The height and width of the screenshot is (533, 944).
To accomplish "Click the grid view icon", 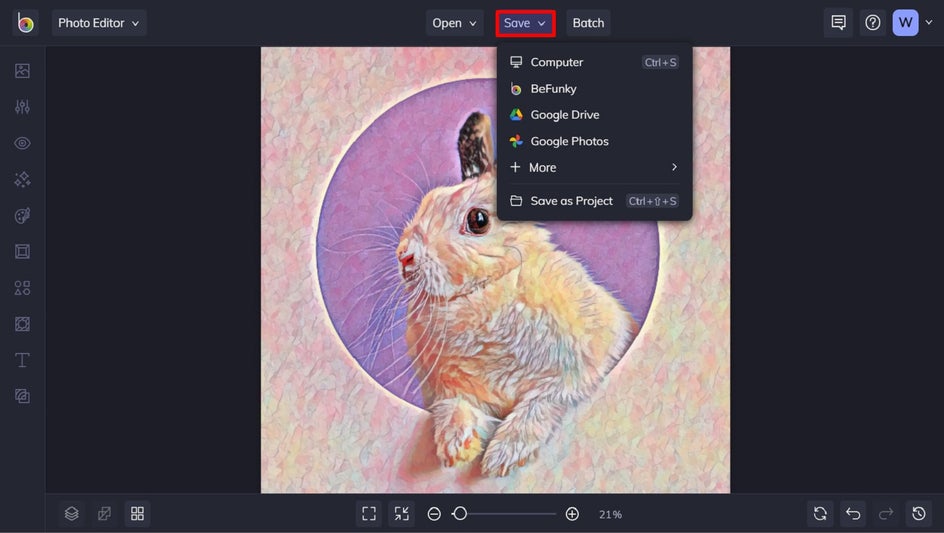I will (137, 514).
